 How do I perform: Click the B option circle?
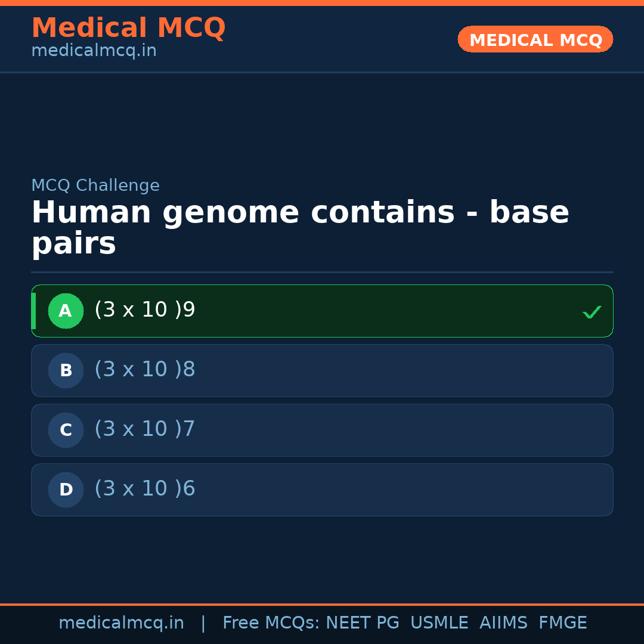pos(66,370)
